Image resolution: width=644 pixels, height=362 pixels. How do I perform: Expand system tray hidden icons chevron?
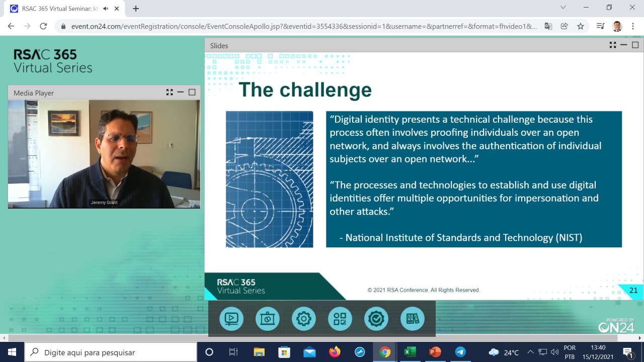tap(530, 352)
